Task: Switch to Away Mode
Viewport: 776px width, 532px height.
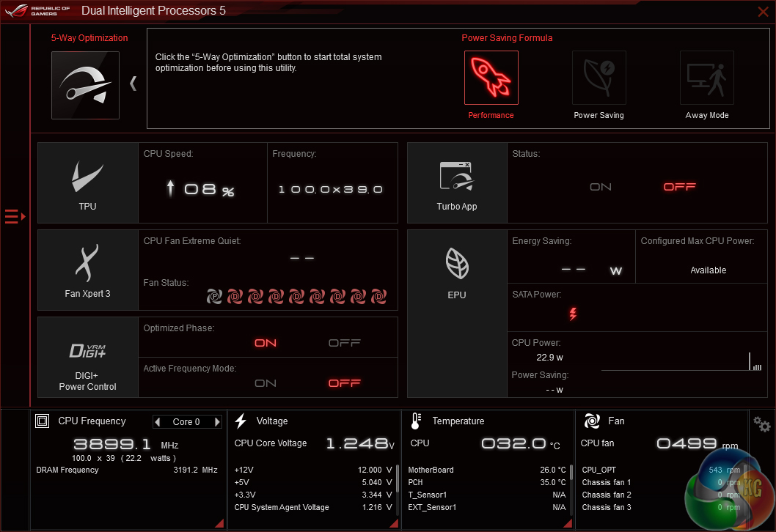Action: tap(706, 78)
